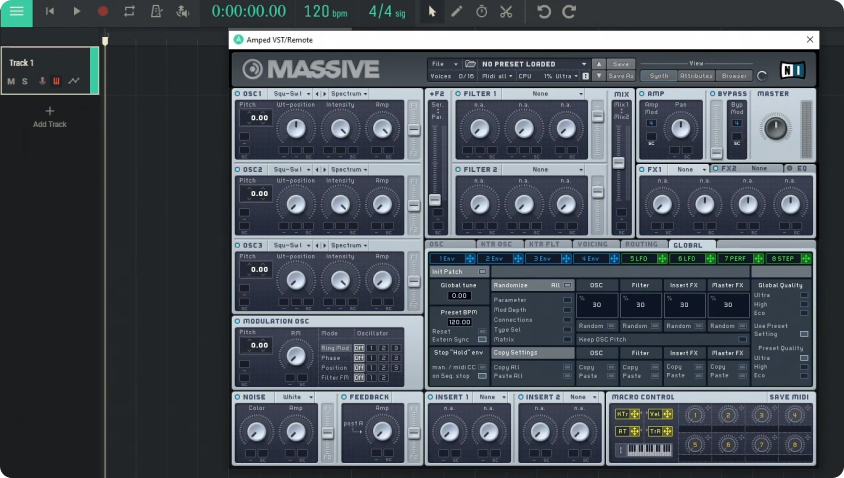Open the Browser view
Screen dimensions: 844x478
(735, 76)
